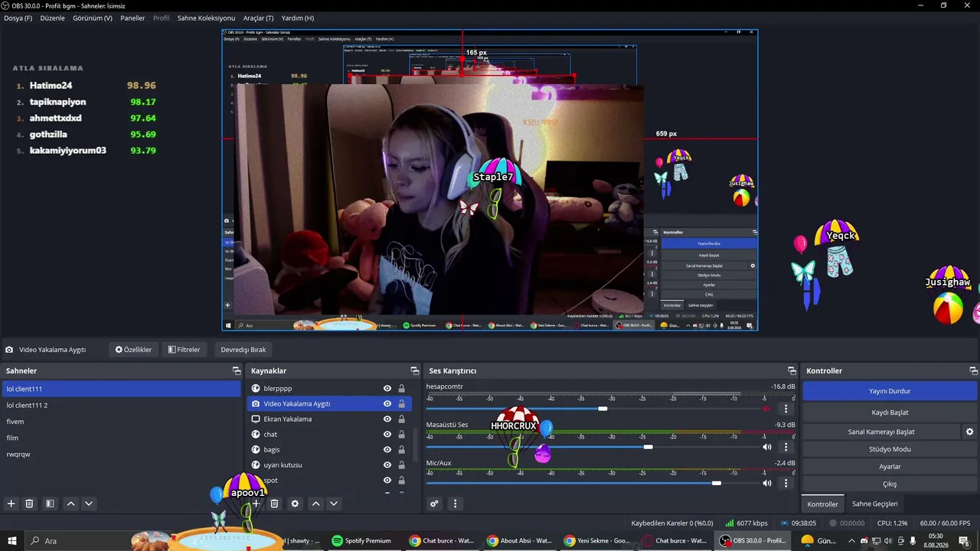Toggle the lock on bagis source
The width and height of the screenshot is (980, 551).
(x=401, y=450)
